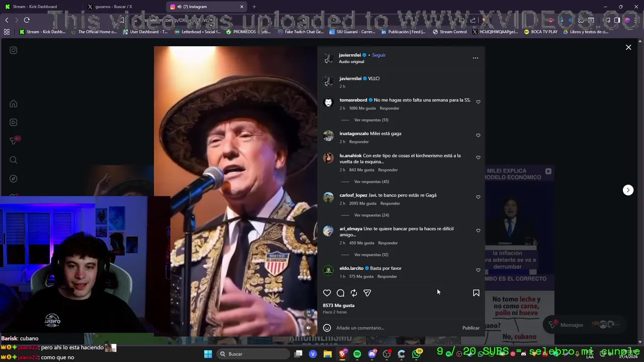Like carlosf_lopez's comment
644x362 pixels.
(478, 197)
